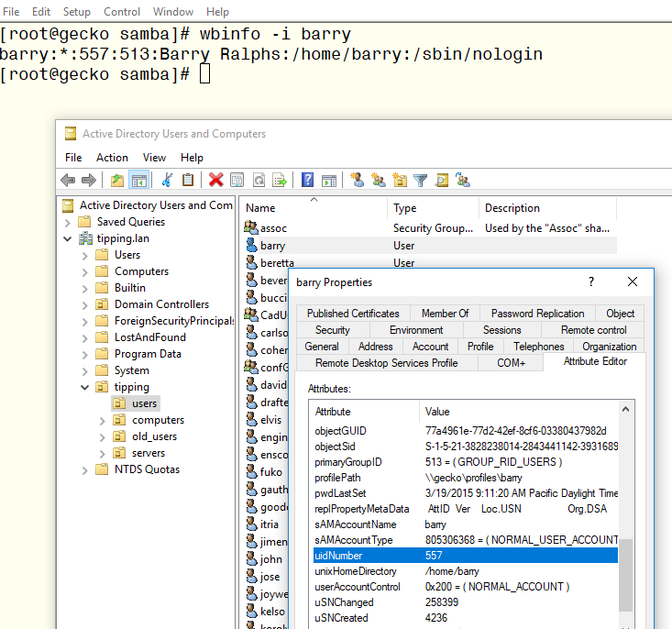672x629 pixels.
Task: Click the barry user icon
Action: [251, 245]
